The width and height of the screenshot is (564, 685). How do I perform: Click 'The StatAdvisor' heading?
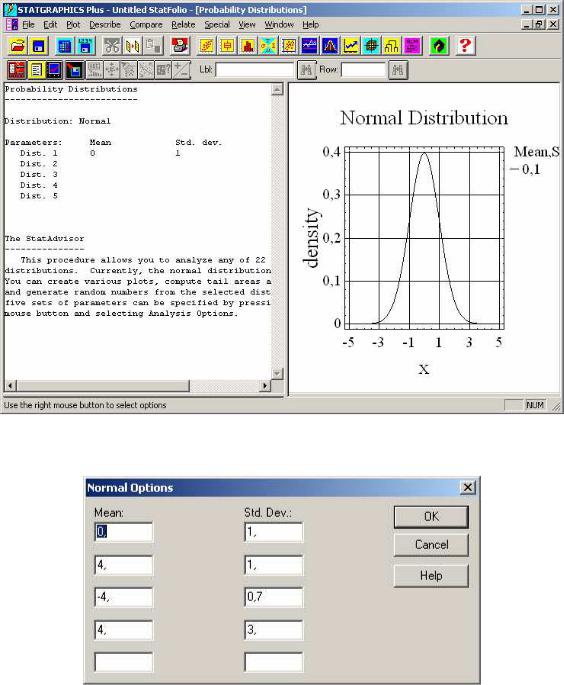pos(44,239)
